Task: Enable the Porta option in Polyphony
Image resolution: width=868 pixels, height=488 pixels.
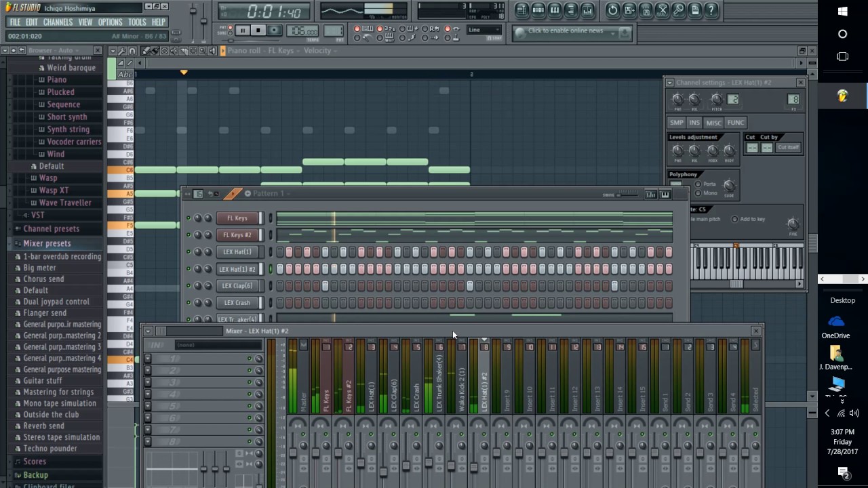Action: (x=698, y=184)
